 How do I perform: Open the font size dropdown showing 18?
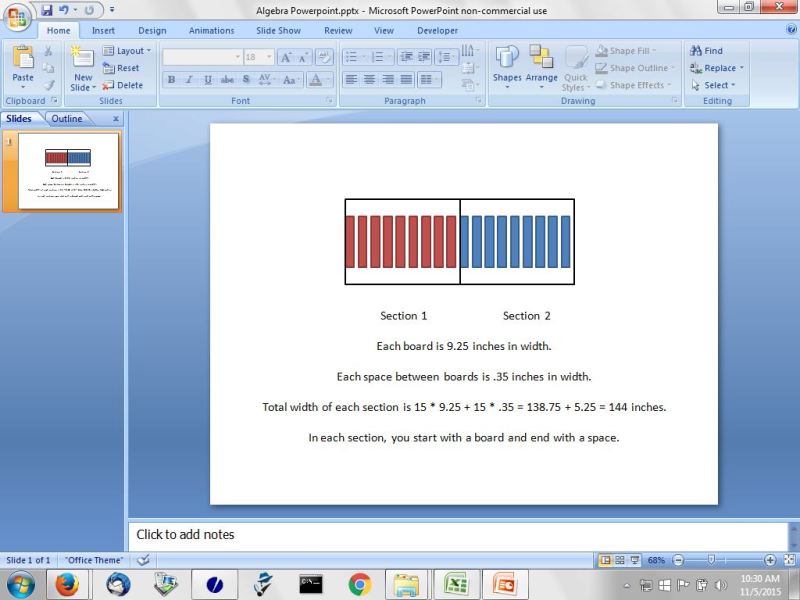259,57
